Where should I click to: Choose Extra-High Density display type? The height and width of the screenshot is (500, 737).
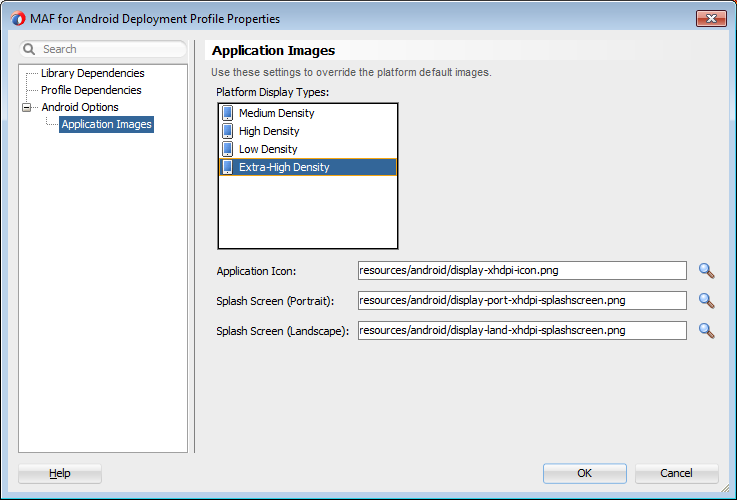(x=308, y=167)
